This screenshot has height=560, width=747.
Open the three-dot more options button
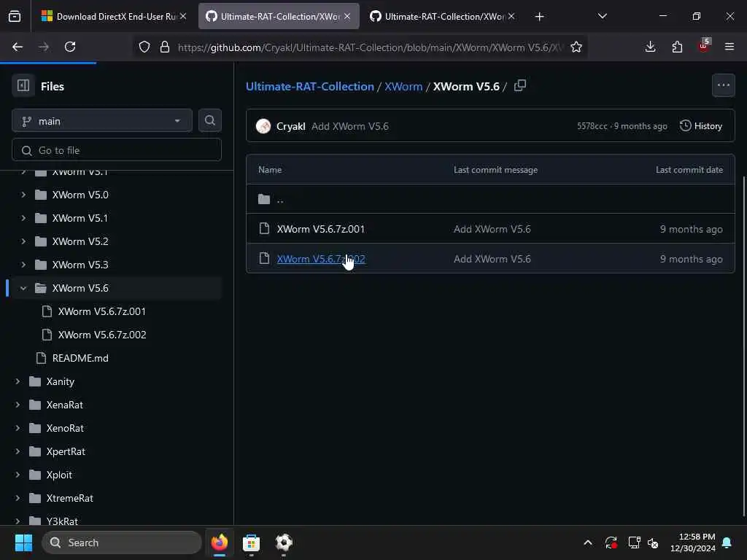coord(723,86)
